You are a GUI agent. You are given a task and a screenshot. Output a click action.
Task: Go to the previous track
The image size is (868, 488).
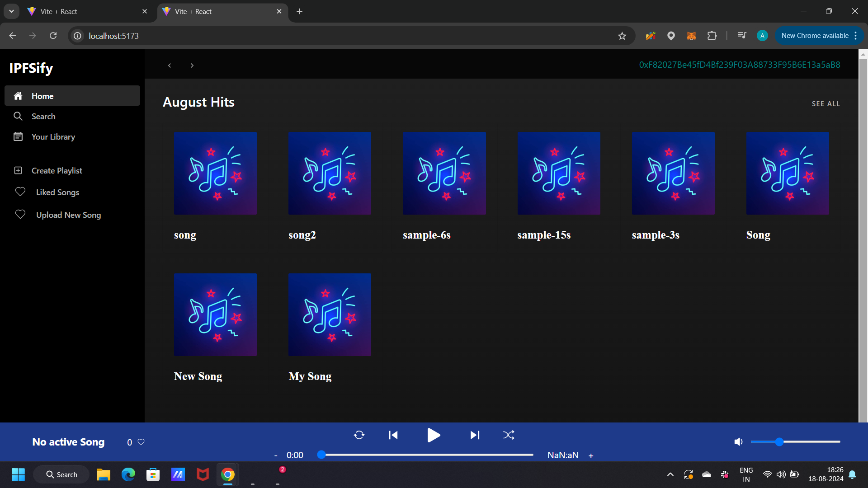point(393,435)
